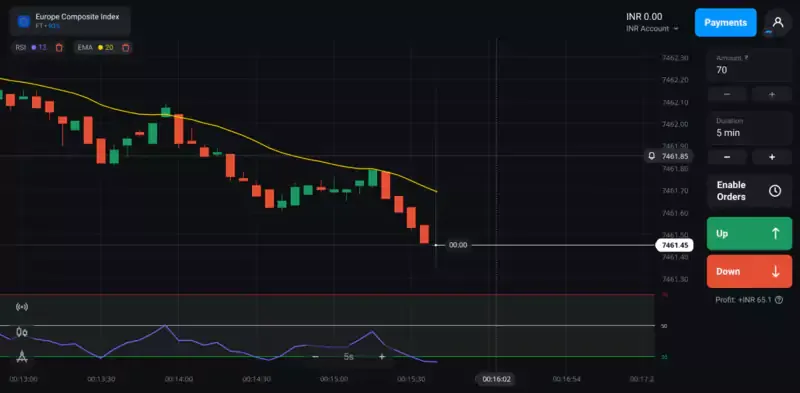Open the user profile icon

click(778, 22)
